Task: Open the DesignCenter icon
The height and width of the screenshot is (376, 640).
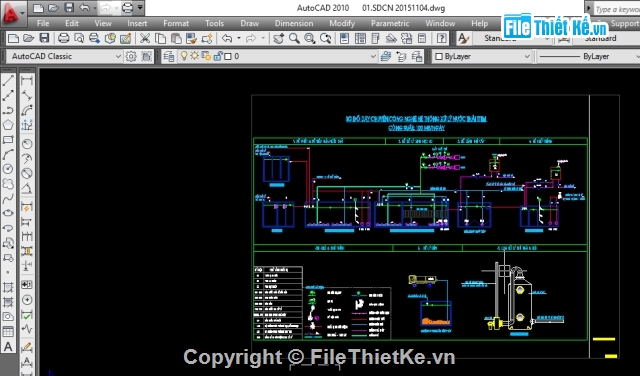Action: (x=360, y=39)
